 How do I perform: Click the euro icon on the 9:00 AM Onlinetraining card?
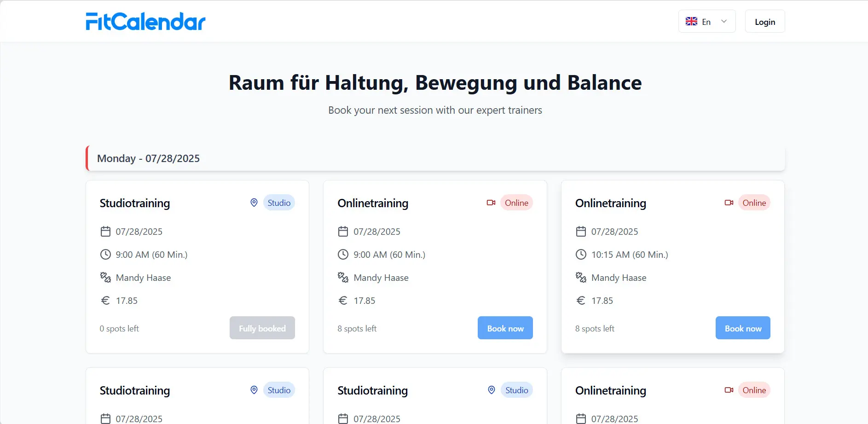(343, 301)
